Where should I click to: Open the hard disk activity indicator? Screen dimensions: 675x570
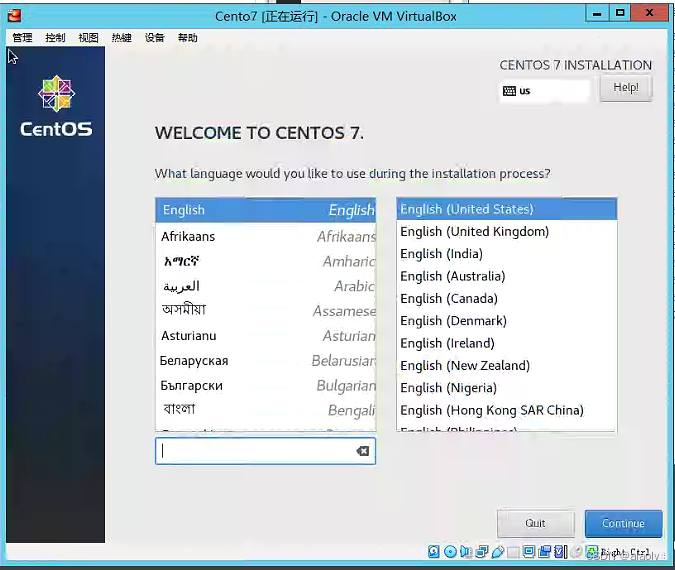434,551
